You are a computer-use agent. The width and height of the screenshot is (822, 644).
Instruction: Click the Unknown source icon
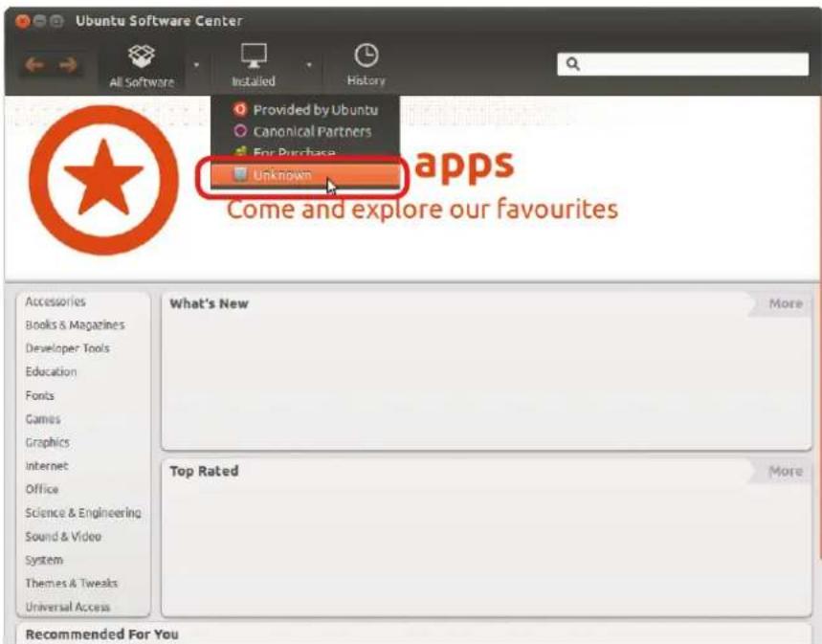[240, 174]
